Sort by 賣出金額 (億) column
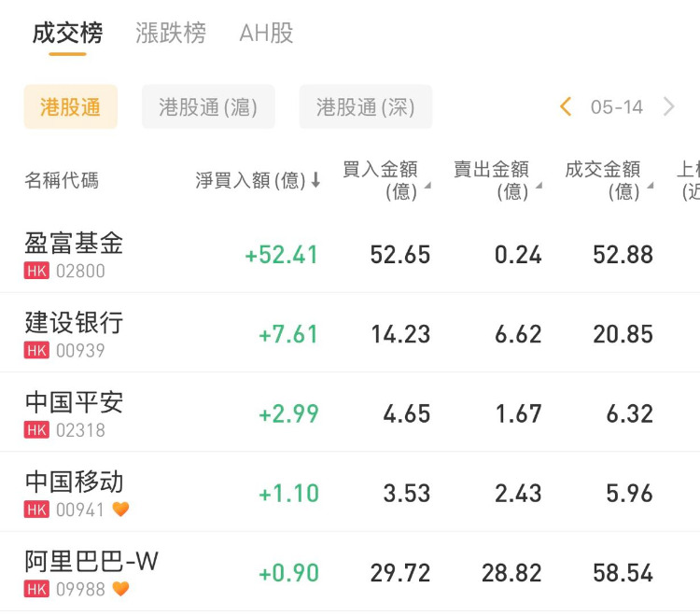Viewport: 700px width, 615px height. click(x=497, y=181)
